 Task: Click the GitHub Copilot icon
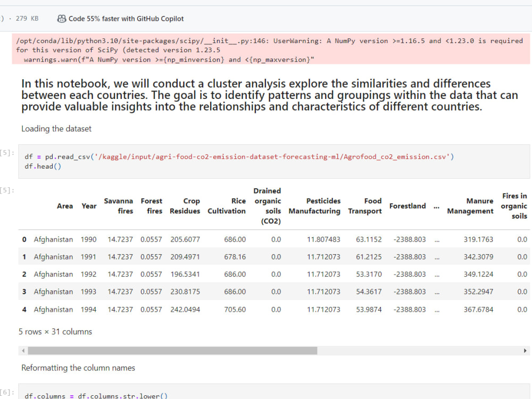(x=61, y=19)
